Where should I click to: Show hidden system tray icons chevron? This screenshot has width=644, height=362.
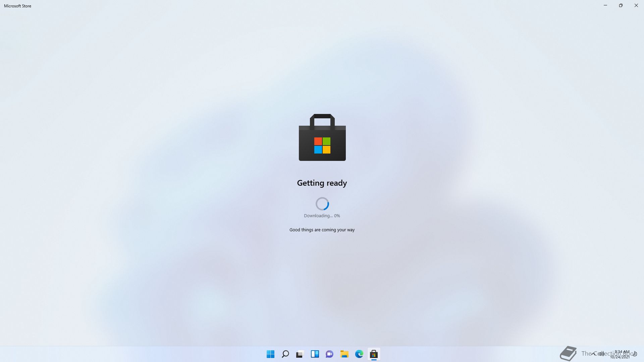(594, 354)
